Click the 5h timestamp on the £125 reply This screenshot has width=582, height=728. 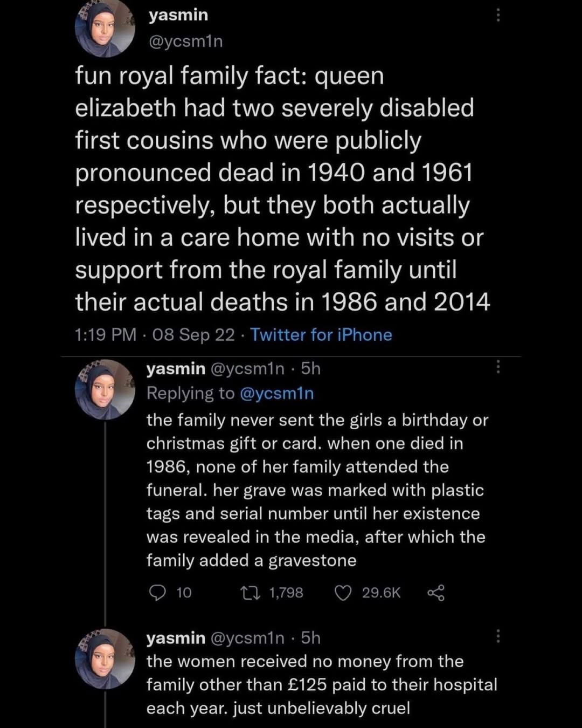tap(311, 638)
